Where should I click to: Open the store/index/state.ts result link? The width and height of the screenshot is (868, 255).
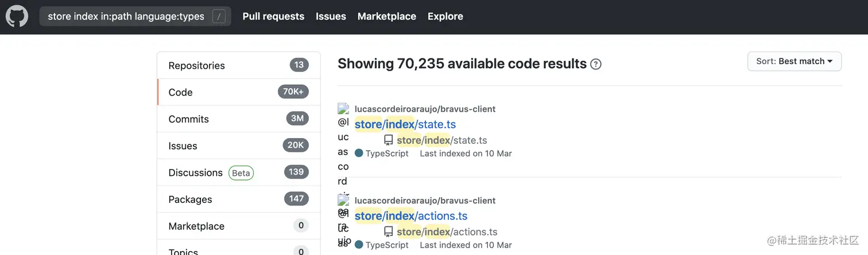click(405, 124)
